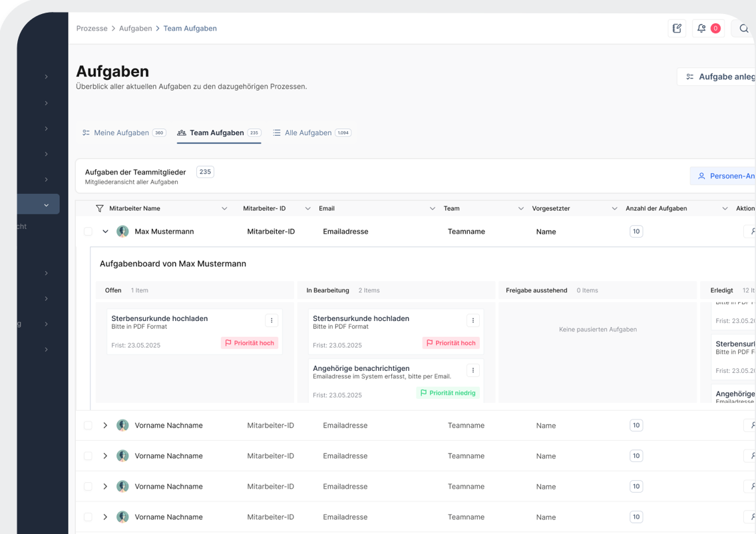Open notifications bell icon

pyautogui.click(x=701, y=29)
